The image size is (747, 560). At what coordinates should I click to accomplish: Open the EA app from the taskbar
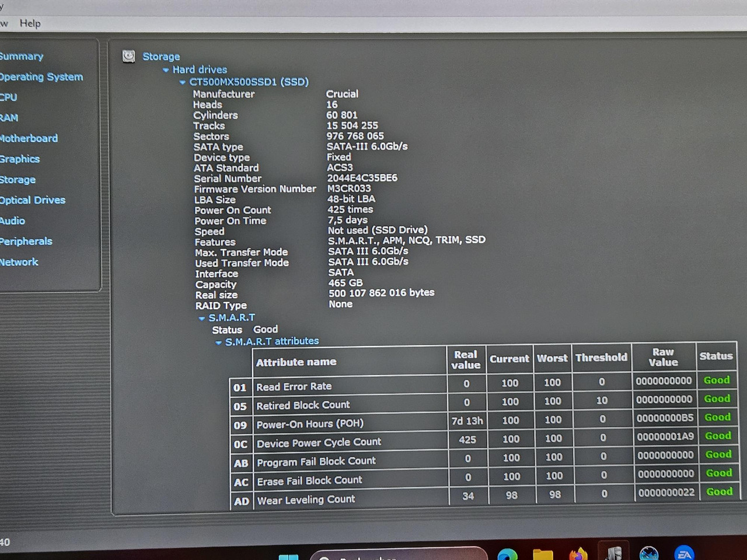[684, 553]
